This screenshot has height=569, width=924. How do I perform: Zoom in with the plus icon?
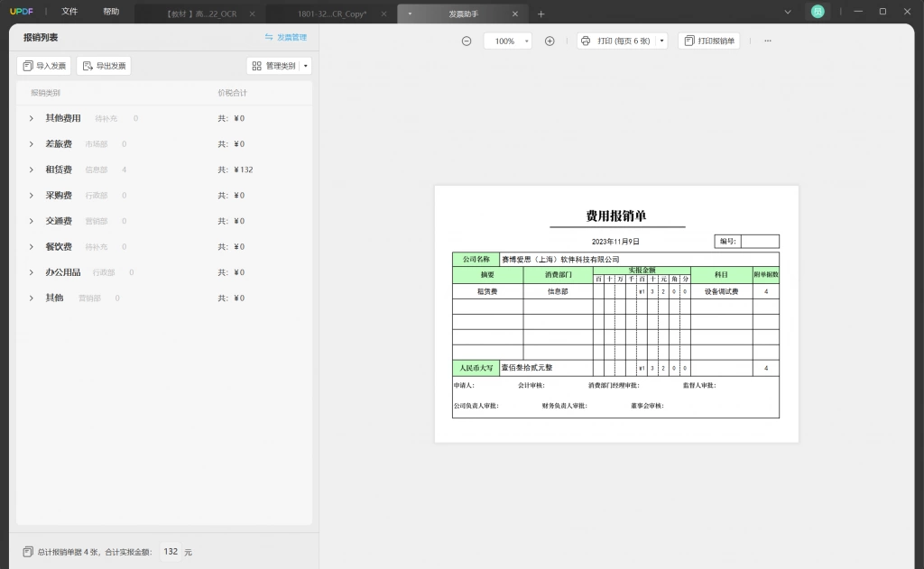pyautogui.click(x=550, y=41)
